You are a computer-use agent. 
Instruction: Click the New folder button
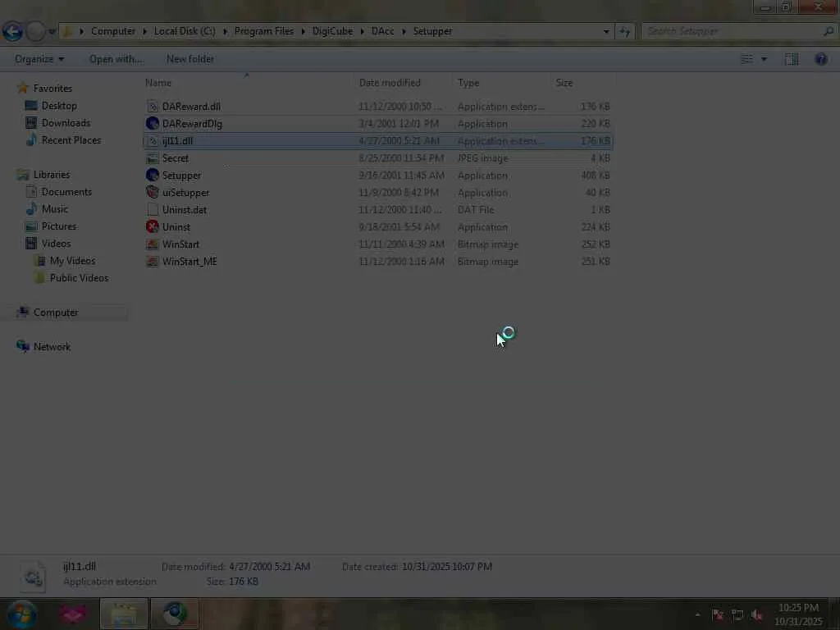click(x=190, y=59)
